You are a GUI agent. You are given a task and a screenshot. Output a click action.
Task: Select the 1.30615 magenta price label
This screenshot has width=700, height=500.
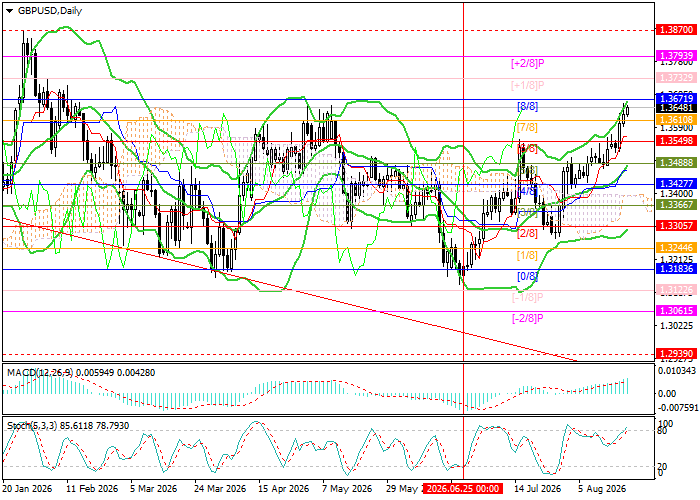click(x=676, y=311)
